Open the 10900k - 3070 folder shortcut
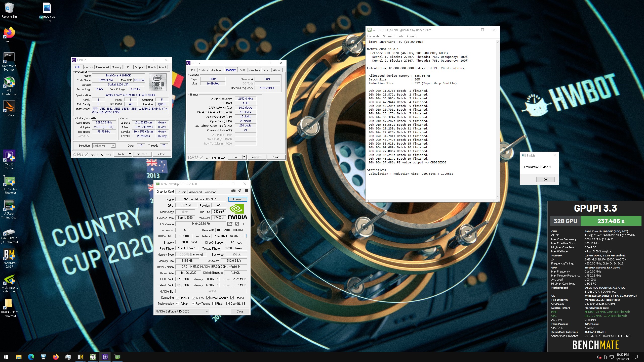The height and width of the screenshot is (362, 644). tap(9, 308)
